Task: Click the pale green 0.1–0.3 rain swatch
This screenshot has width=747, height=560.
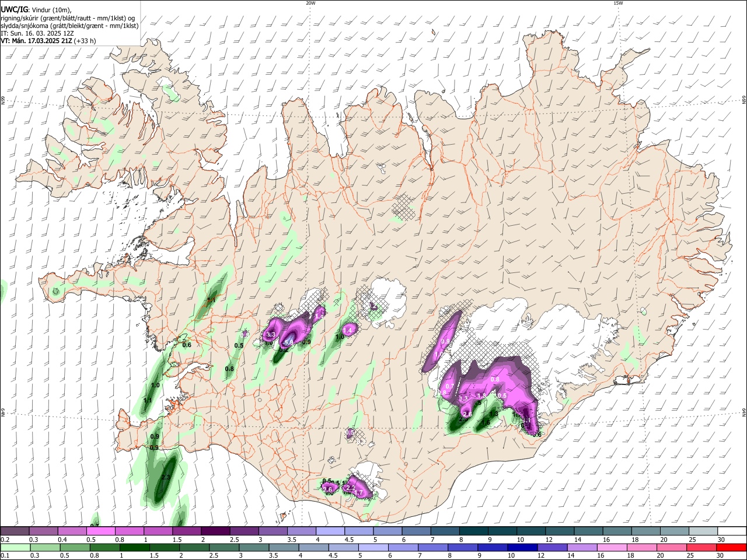Action: coord(15,547)
